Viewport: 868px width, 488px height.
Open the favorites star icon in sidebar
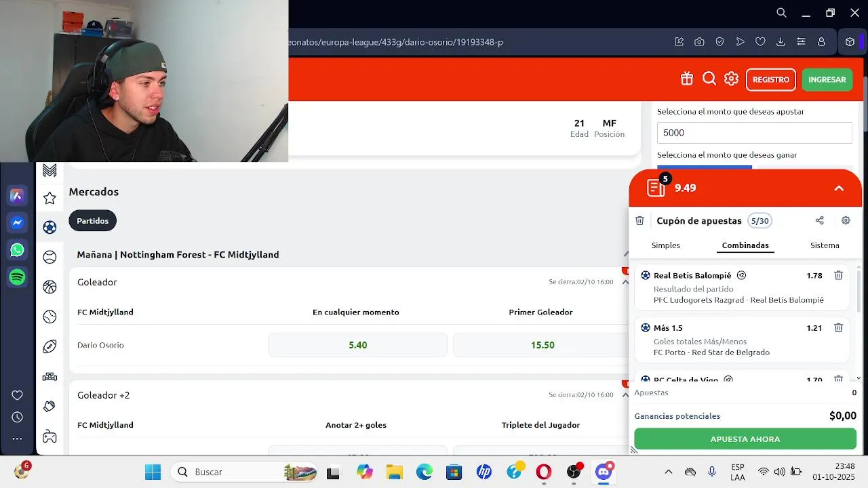pos(50,198)
